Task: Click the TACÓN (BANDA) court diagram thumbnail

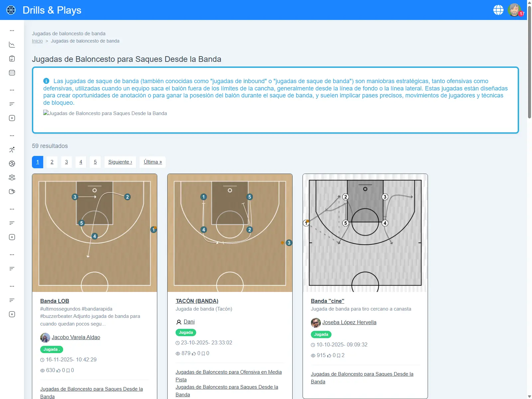Action: tap(230, 233)
